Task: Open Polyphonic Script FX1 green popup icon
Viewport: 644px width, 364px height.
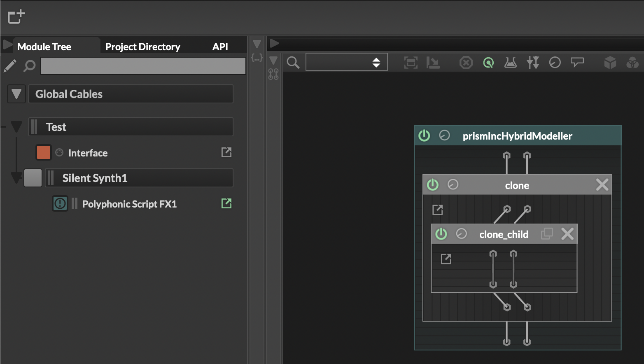Action: point(226,203)
